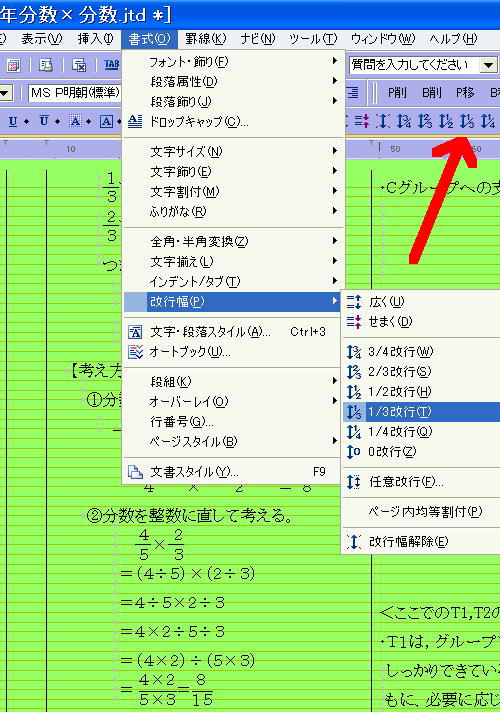Toggle overline formatting with the Ū icon

coord(44,121)
